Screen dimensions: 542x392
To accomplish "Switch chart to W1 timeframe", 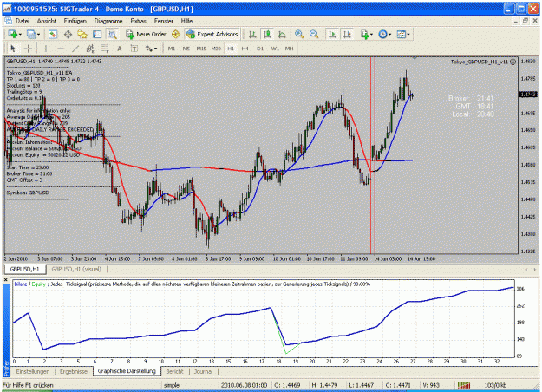I will 275,49.
